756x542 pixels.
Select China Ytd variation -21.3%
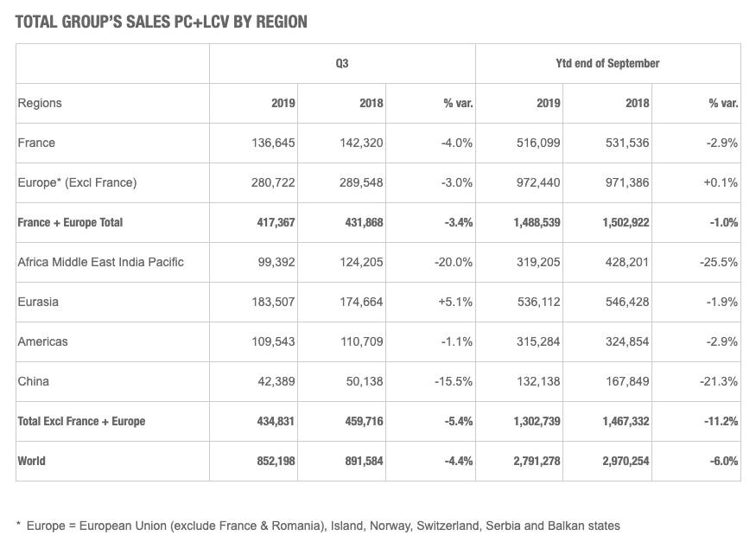coord(719,381)
